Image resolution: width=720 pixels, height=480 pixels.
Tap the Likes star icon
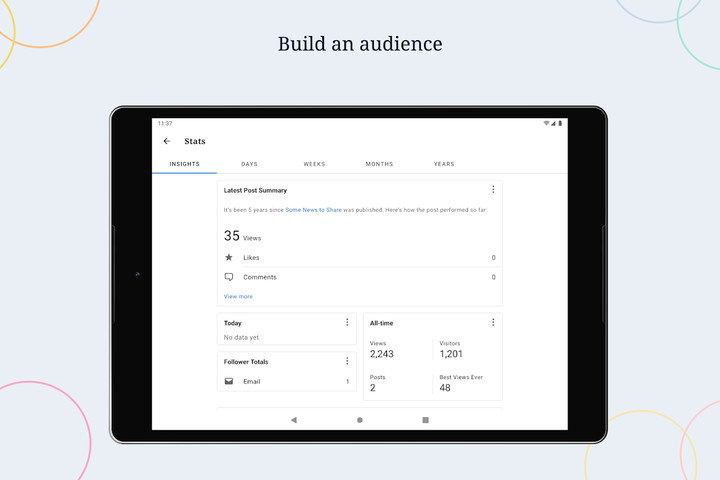tap(229, 257)
